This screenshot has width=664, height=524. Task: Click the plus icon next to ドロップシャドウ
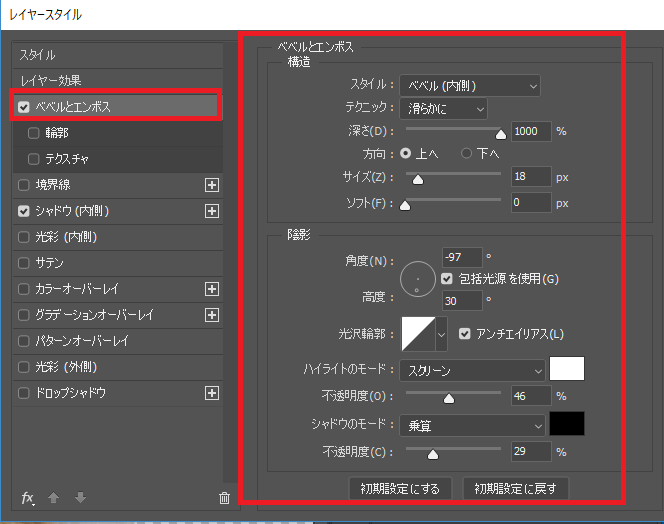click(212, 393)
